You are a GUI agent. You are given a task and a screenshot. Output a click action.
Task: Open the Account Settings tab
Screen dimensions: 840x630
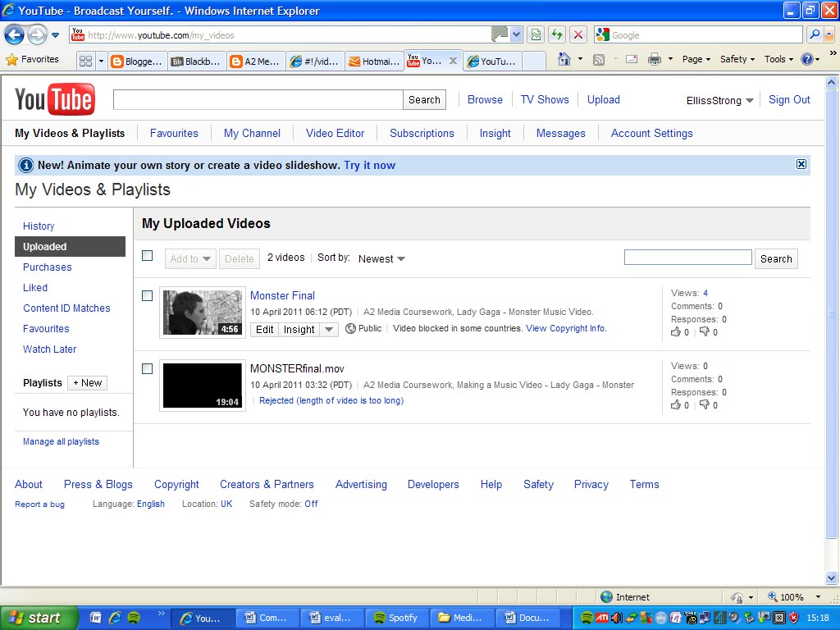(651, 134)
